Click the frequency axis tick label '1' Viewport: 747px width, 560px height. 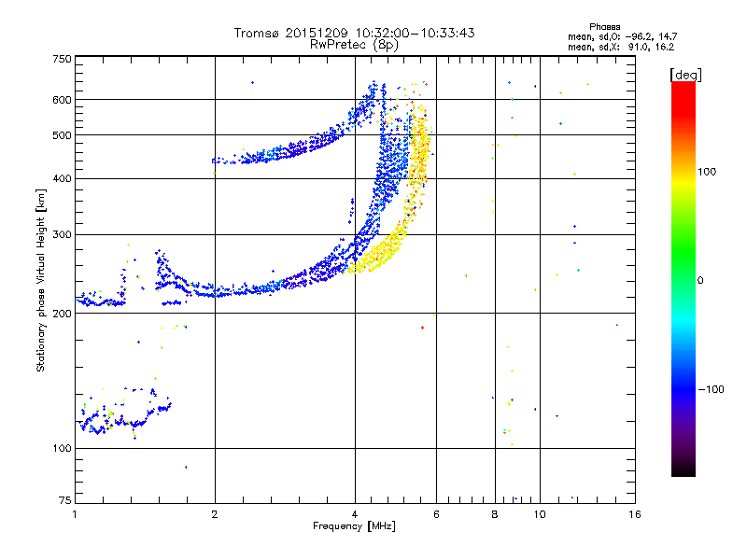[75, 514]
